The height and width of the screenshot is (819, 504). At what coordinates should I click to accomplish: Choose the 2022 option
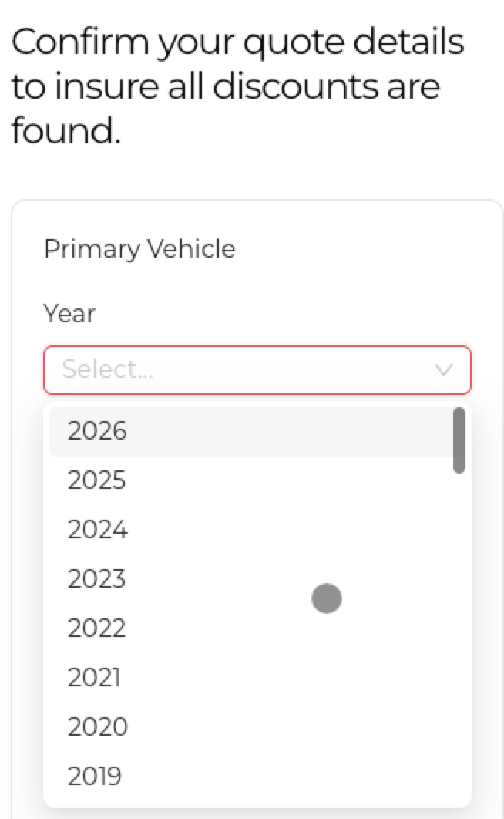(x=96, y=629)
